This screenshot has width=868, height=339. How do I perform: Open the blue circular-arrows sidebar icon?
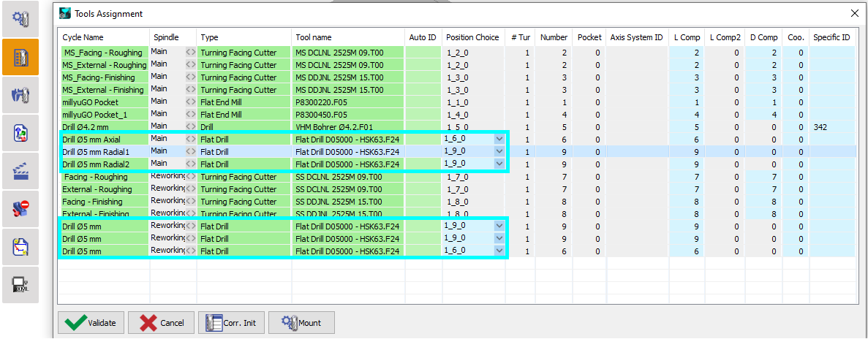[x=20, y=133]
